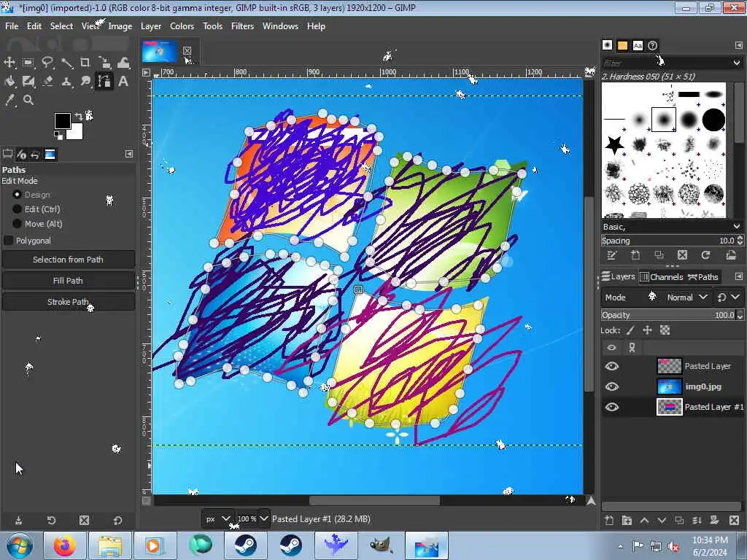
Task: Open the Select menu
Action: click(61, 26)
